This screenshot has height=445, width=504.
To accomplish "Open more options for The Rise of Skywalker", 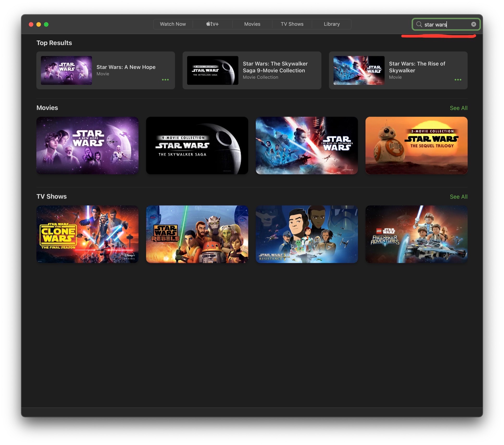I will point(458,80).
